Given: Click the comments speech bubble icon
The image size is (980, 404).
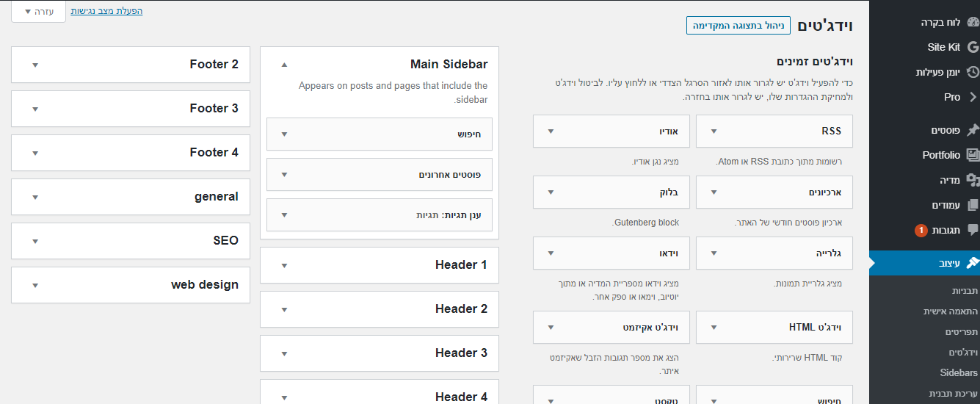Looking at the screenshot, I should tap(973, 230).
